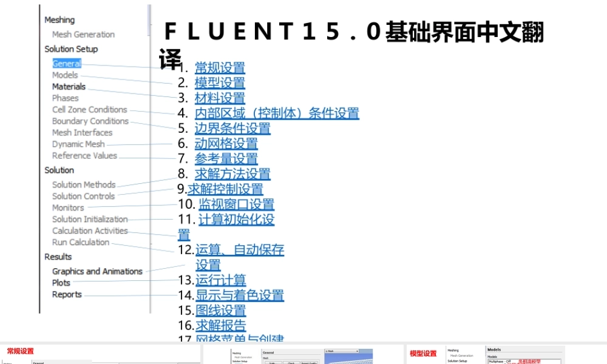
Task: Open the 动网格设置 link
Action: 226,144
